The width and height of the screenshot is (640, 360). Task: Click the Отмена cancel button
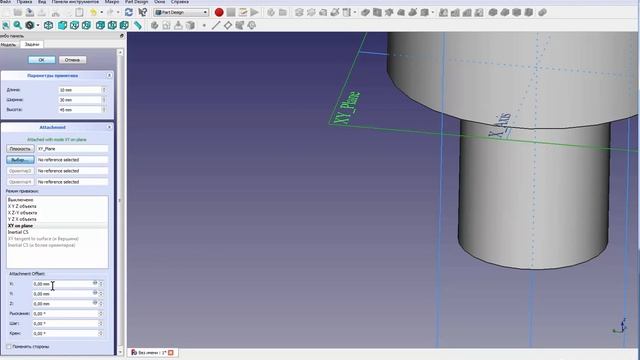tap(72, 60)
